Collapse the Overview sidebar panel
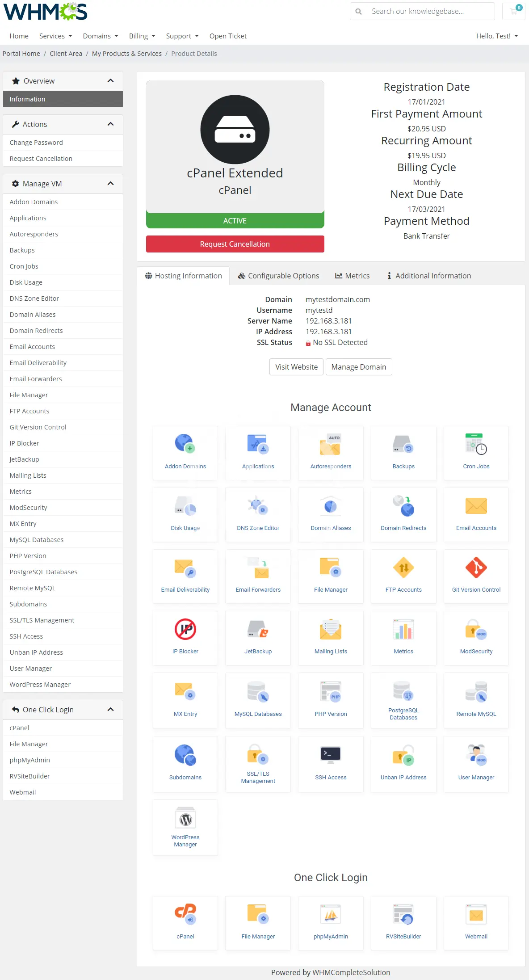Viewport: 529px width, 980px height. point(110,81)
